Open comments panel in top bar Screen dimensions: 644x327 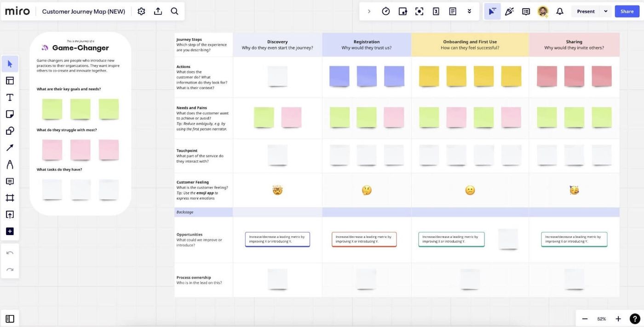(526, 11)
